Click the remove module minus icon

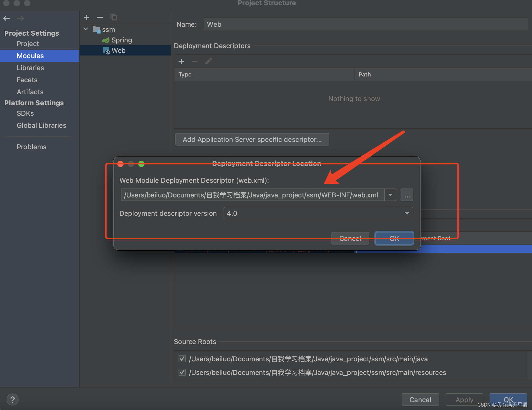(100, 17)
